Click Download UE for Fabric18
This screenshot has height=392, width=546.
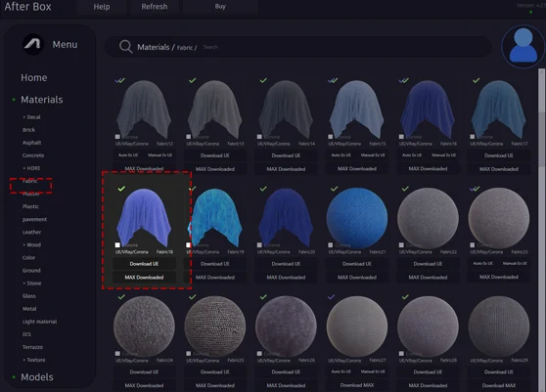(144, 264)
